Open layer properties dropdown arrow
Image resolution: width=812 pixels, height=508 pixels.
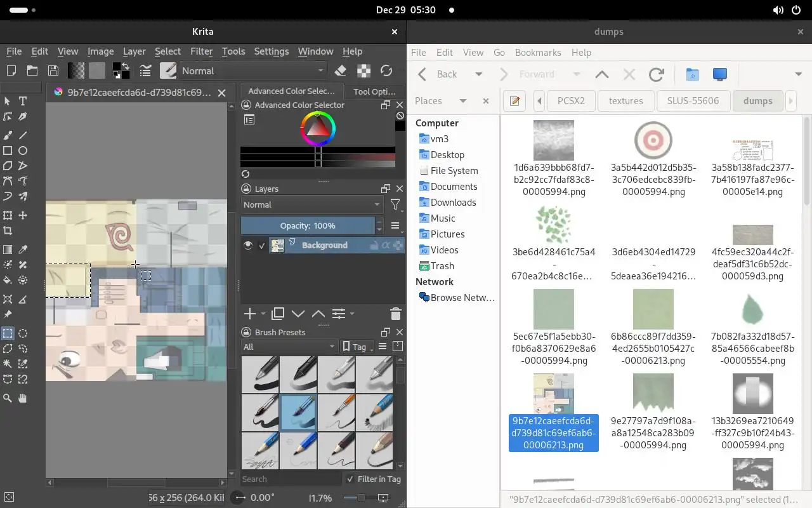tap(352, 314)
